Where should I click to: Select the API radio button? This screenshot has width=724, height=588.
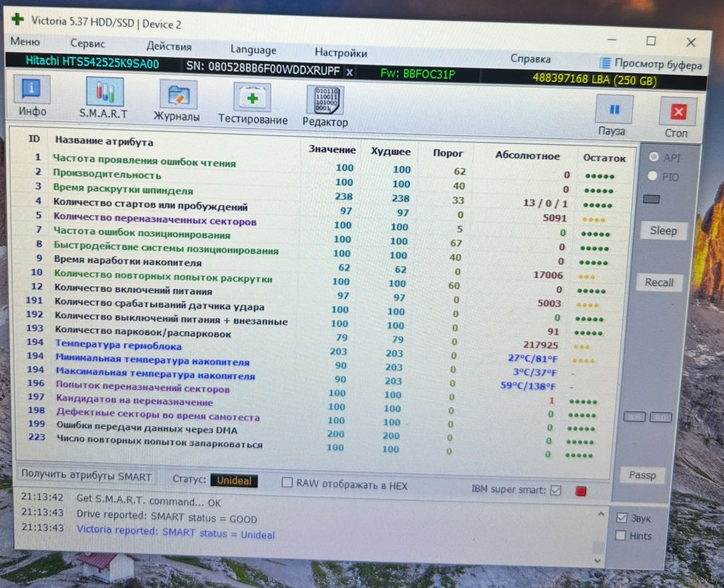pos(653,156)
